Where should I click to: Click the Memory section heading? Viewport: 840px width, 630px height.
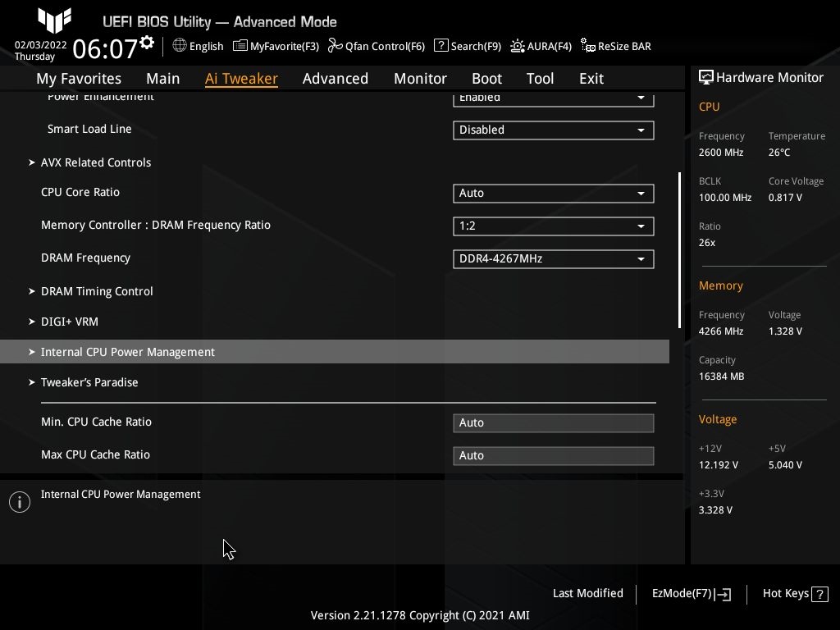point(720,285)
